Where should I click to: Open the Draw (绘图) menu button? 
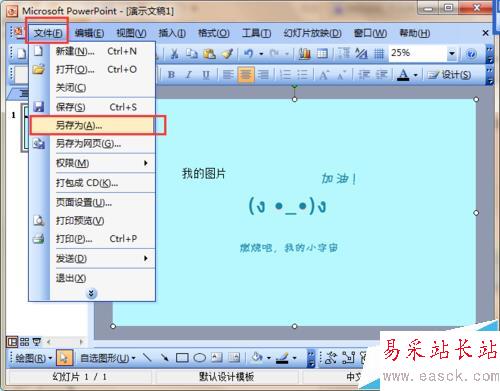tap(34, 358)
